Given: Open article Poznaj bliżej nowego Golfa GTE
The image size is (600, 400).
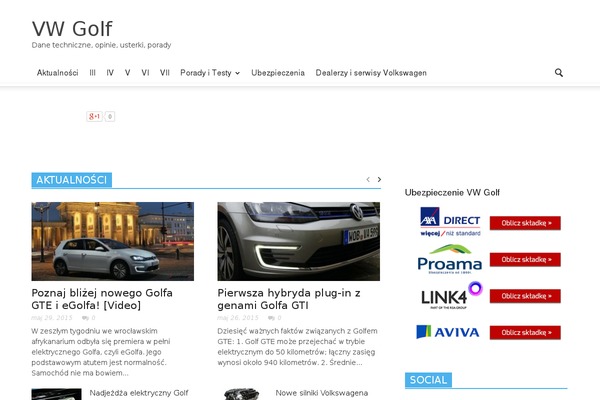Looking at the screenshot, I should (102, 299).
